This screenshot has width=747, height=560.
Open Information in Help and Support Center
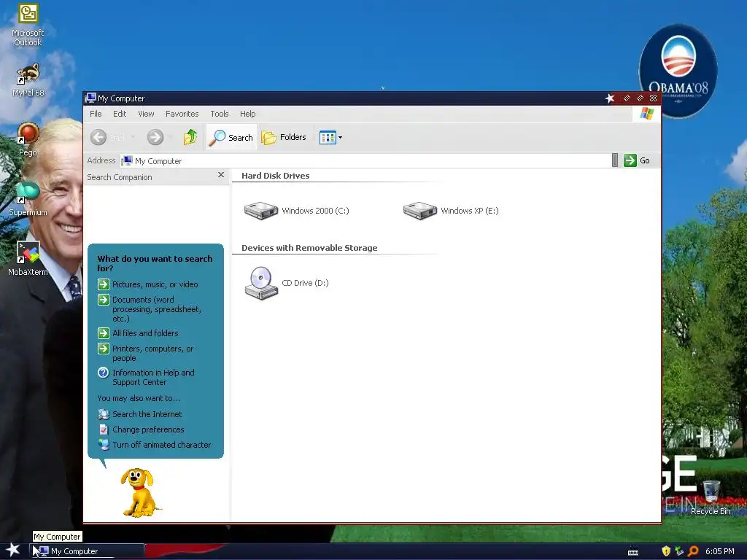click(146, 377)
